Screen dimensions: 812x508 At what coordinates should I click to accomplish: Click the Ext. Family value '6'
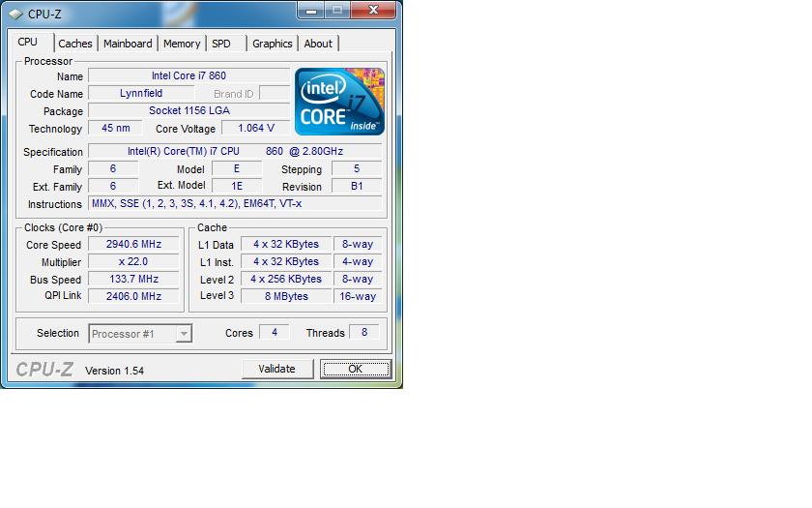click(113, 186)
